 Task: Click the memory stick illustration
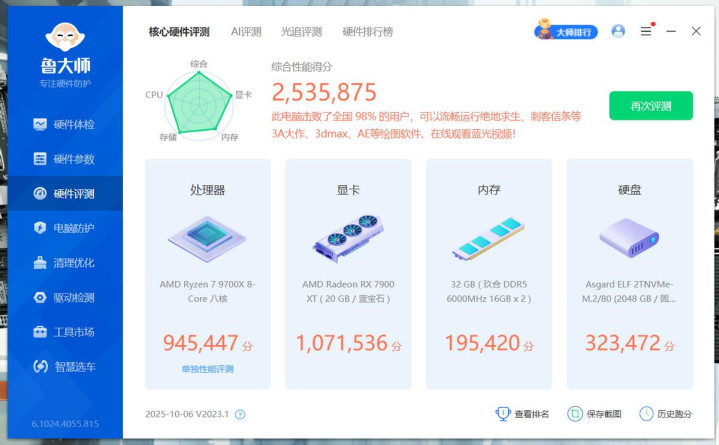(x=489, y=239)
